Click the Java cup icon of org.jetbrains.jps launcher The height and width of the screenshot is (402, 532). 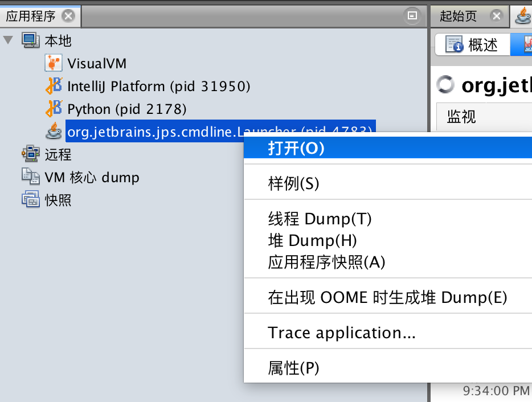[x=54, y=131]
